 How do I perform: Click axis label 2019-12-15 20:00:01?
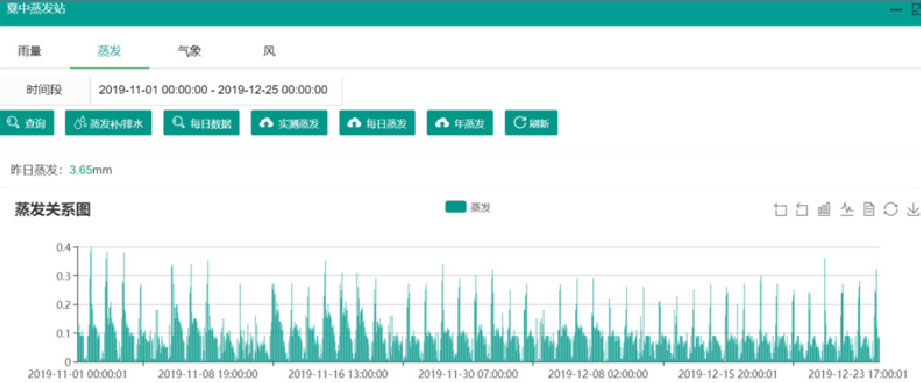click(x=728, y=374)
